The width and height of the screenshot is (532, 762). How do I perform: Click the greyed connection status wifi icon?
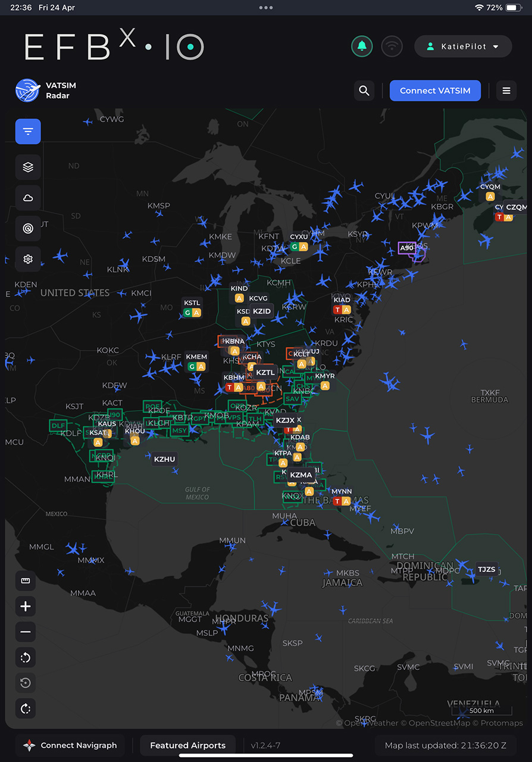coord(392,46)
